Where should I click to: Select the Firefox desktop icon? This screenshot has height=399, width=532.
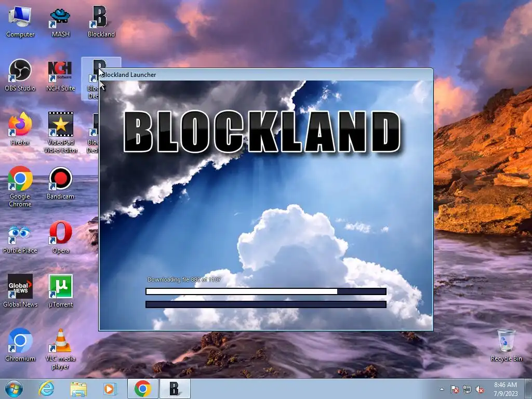20,129
